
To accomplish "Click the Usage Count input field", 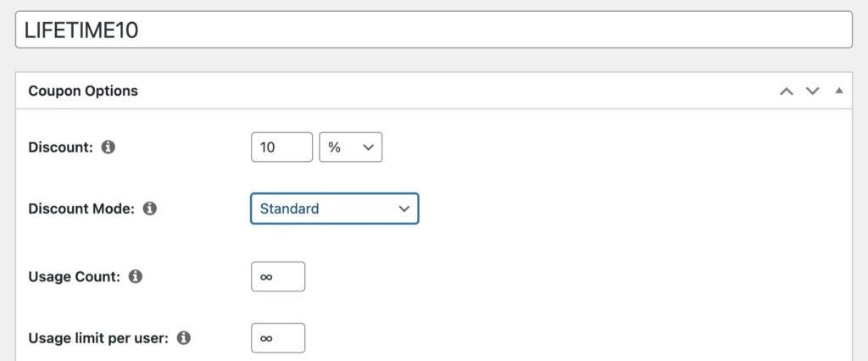I will (x=277, y=276).
